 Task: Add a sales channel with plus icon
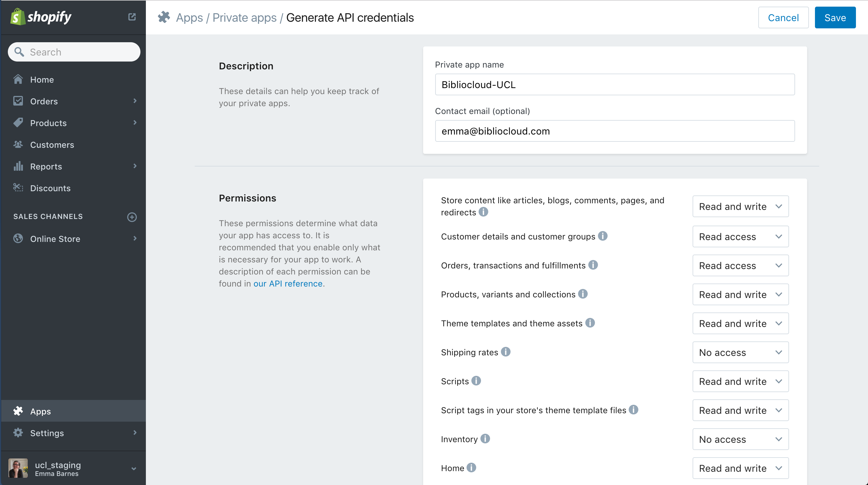132,217
